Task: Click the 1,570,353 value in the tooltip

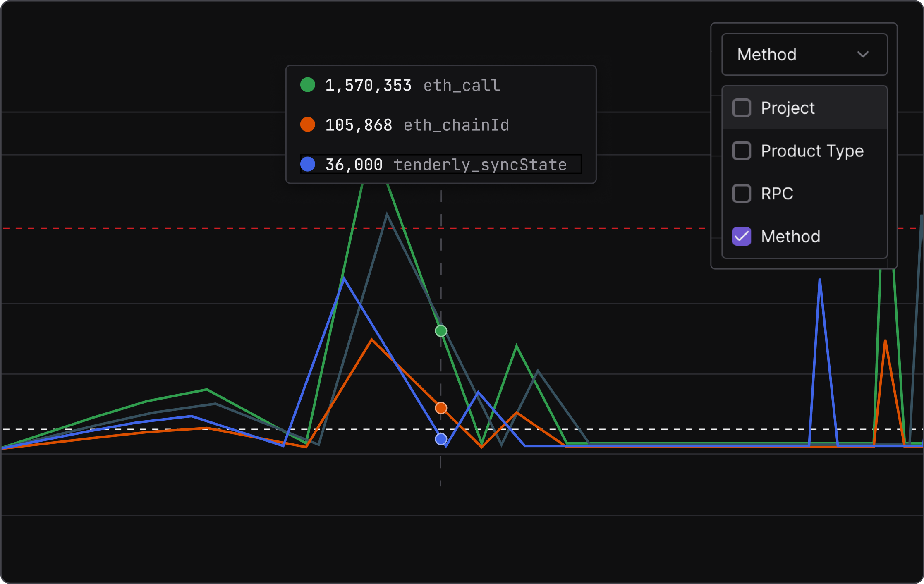Action: (368, 85)
